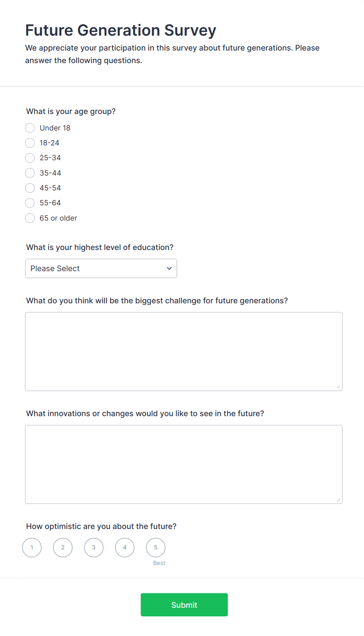Choose optimism rating 3
The width and height of the screenshot is (364, 636).
(x=94, y=547)
